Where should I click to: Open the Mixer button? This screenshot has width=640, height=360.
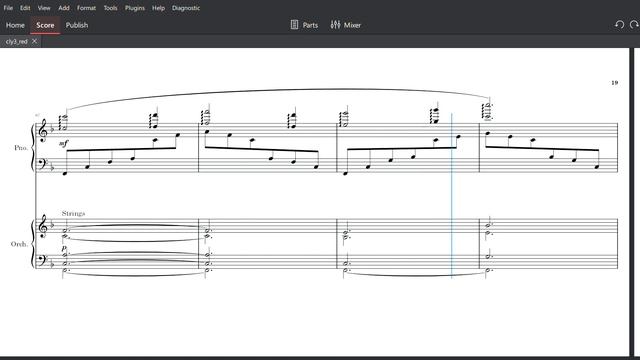346,25
